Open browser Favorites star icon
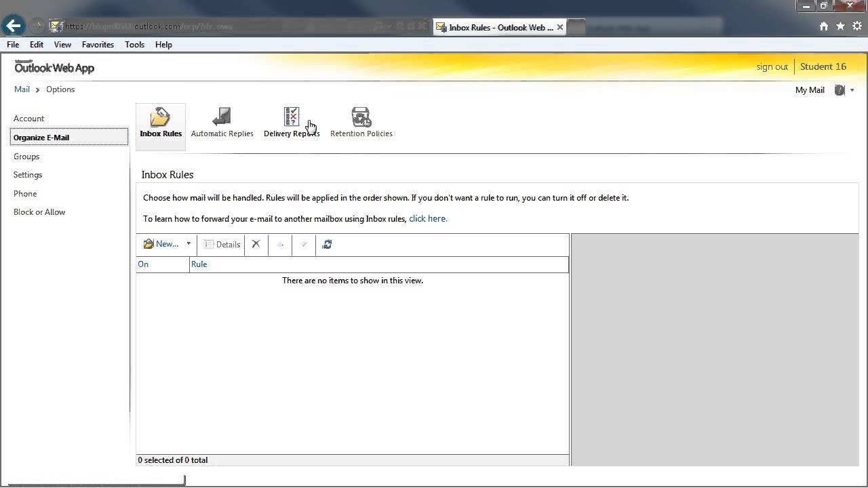Image resolution: width=868 pixels, height=488 pixels. coord(841,26)
